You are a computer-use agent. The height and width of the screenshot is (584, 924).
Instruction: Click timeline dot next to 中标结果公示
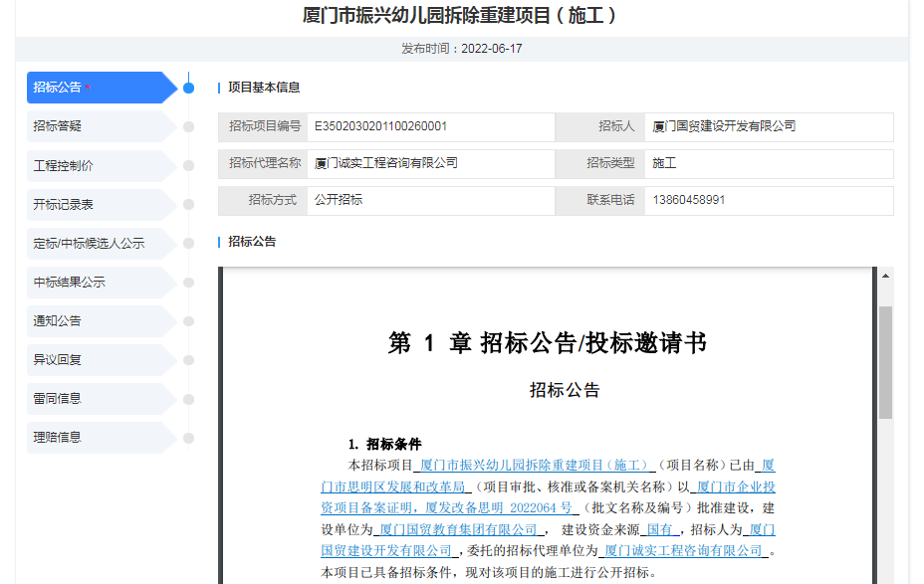coord(188,282)
